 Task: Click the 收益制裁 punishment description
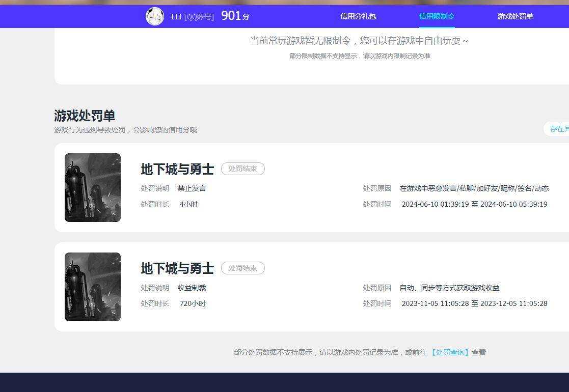[x=192, y=288]
